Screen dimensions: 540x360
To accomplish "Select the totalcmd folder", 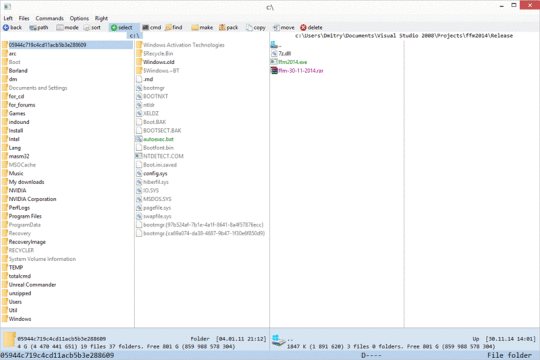I will tap(20, 276).
